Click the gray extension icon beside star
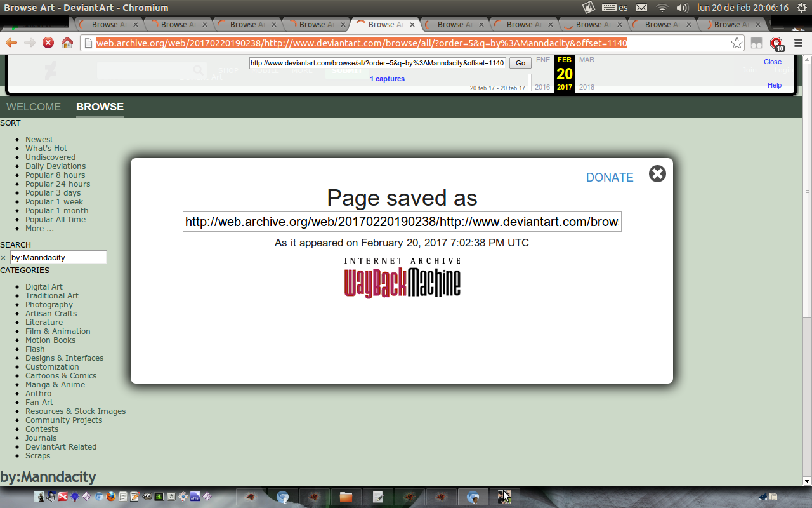This screenshot has width=812, height=508. 756,43
